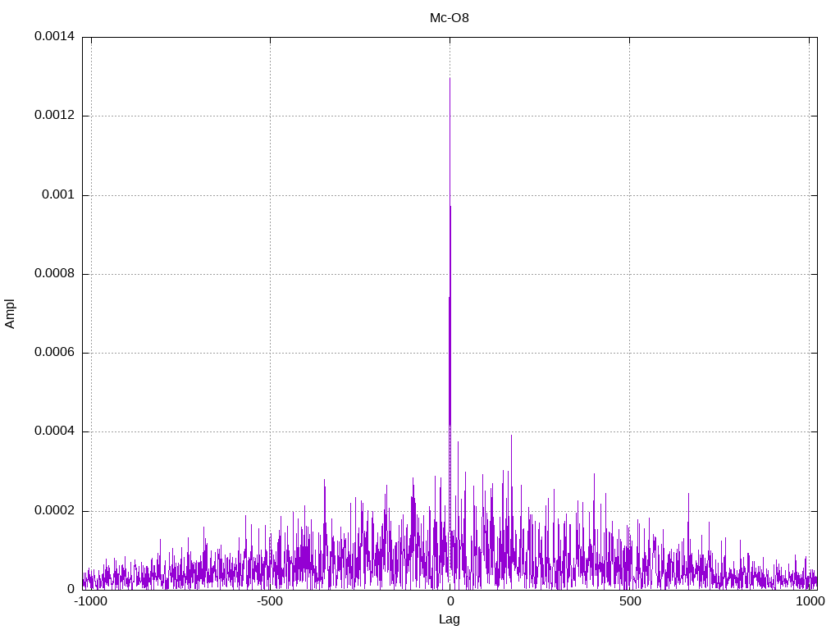Viewport: 840px width, 630px height.
Task: Click the tip of the tallest central peak
Action: click(450, 78)
